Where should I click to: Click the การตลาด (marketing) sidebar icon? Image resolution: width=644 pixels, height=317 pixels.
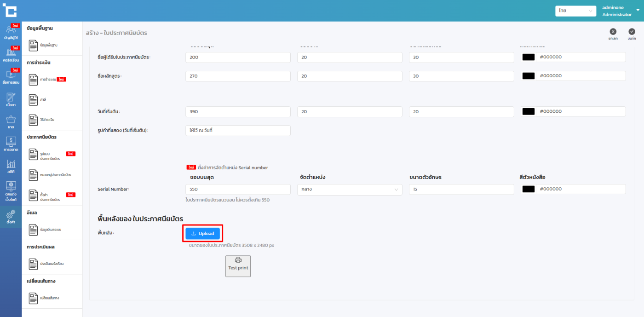[x=11, y=144]
